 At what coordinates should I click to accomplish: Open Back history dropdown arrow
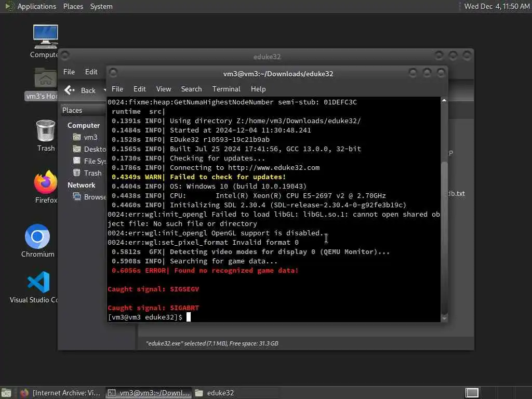pyautogui.click(x=105, y=90)
